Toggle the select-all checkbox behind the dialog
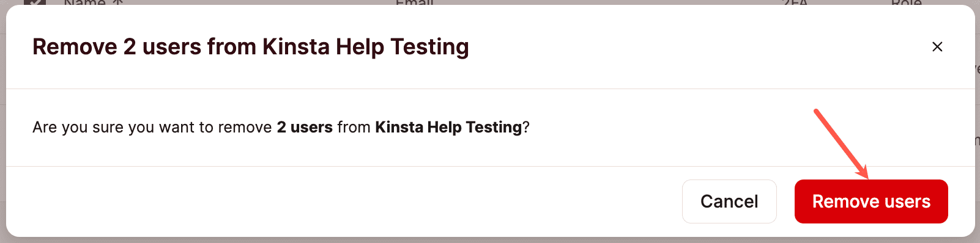The height and width of the screenshot is (243, 980). tap(35, 2)
